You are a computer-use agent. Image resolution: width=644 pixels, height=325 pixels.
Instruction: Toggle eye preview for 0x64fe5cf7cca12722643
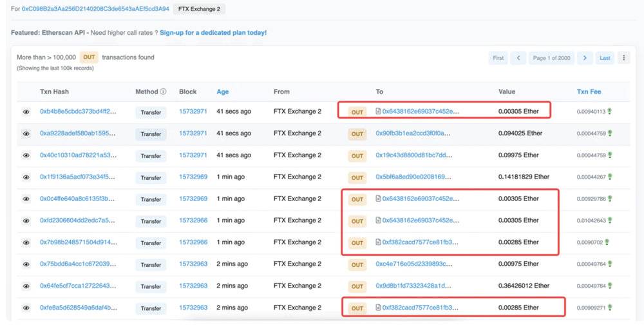click(x=26, y=286)
